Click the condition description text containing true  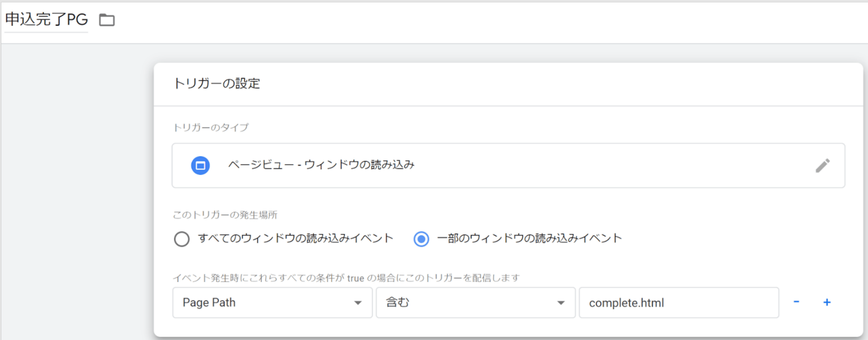click(346, 278)
